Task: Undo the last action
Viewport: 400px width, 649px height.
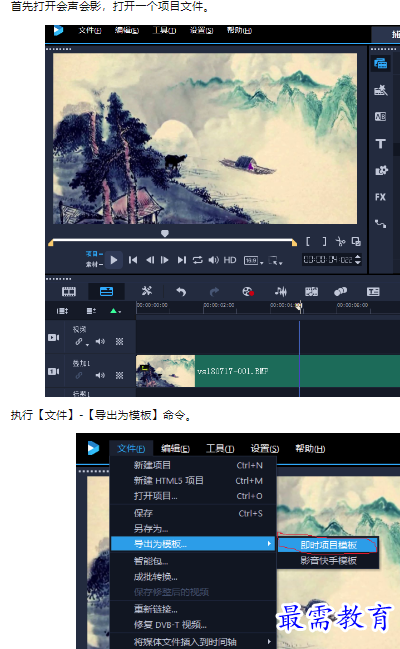Action: click(x=181, y=292)
